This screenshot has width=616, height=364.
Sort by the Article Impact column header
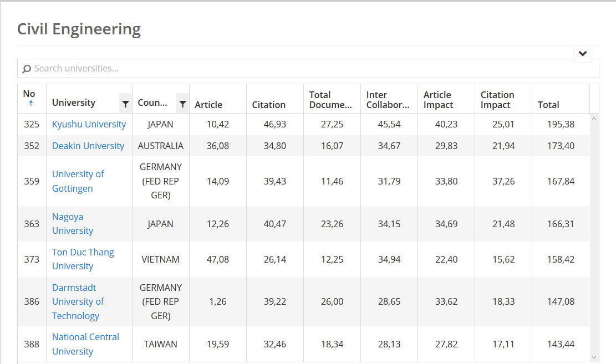[x=438, y=100]
